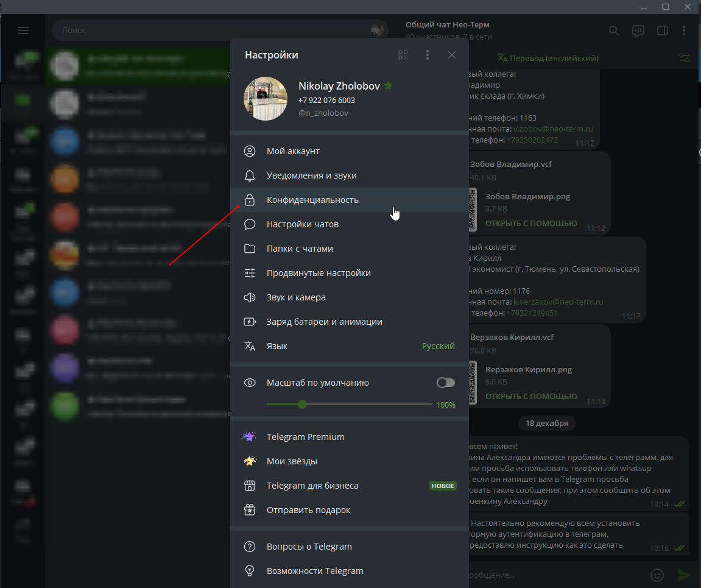Open the chat header three-dot menu

(684, 30)
